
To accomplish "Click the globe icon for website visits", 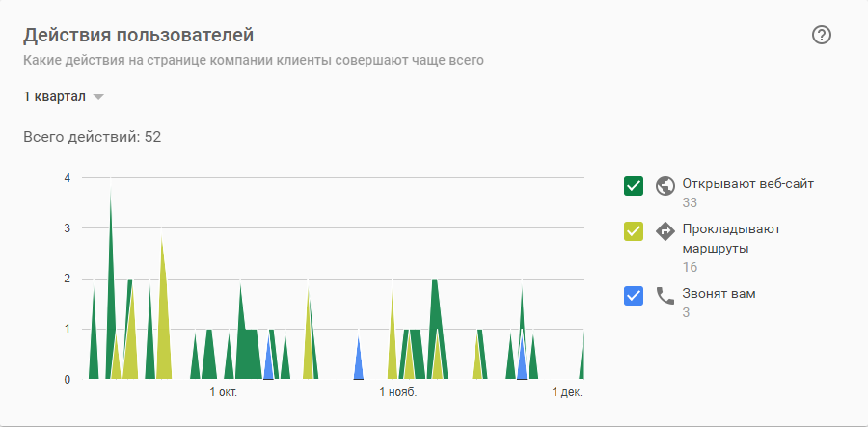I will [x=664, y=186].
